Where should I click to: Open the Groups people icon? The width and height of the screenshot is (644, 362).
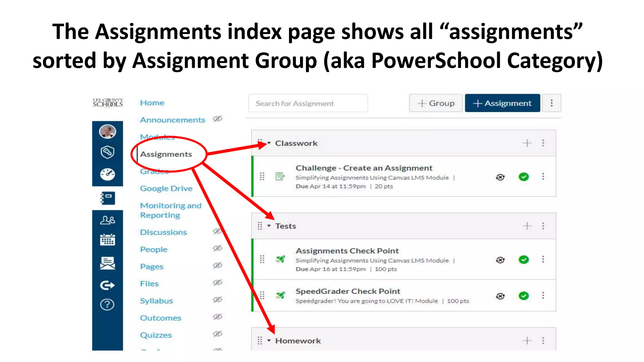tap(107, 220)
